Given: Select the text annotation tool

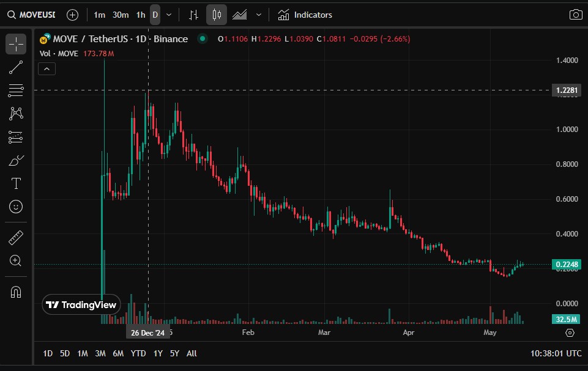Looking at the screenshot, I should point(16,183).
